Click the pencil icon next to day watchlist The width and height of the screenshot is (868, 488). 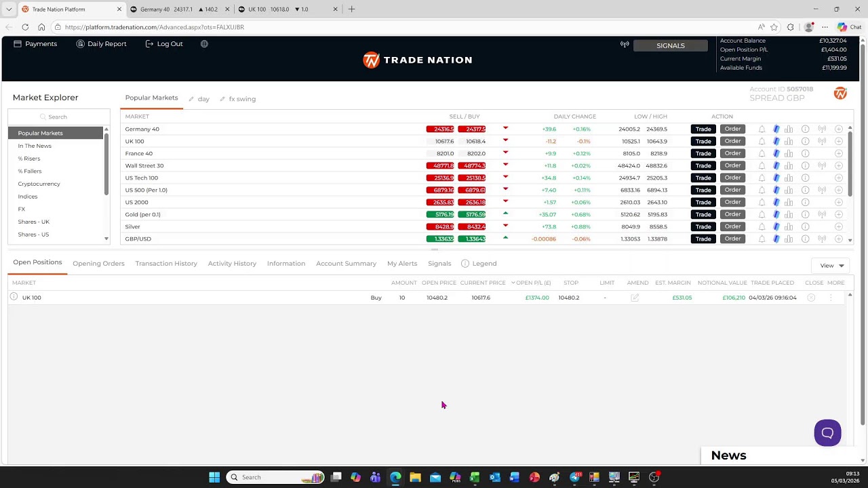pos(191,99)
